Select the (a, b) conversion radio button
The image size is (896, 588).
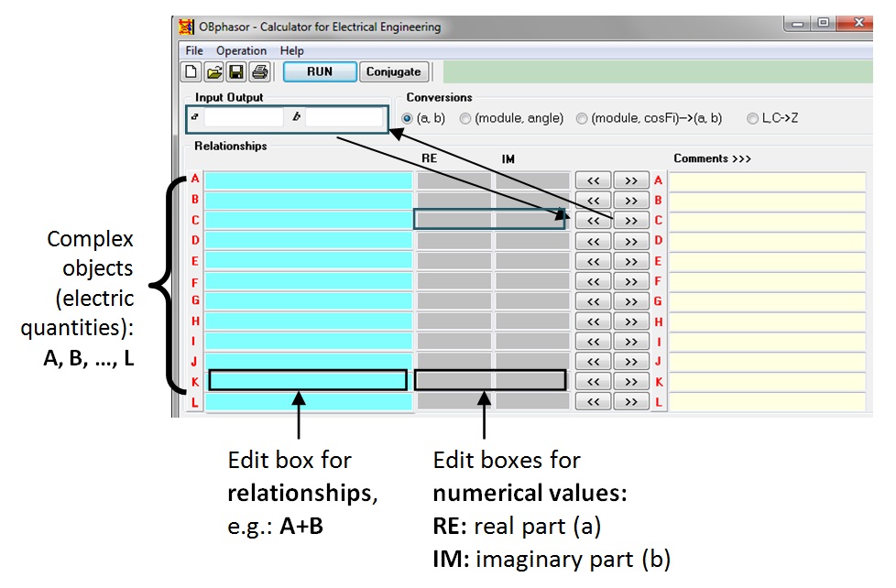click(x=408, y=118)
